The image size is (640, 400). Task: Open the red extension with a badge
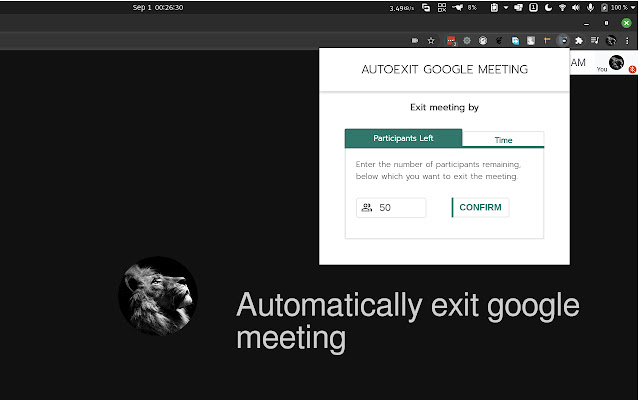coord(451,41)
